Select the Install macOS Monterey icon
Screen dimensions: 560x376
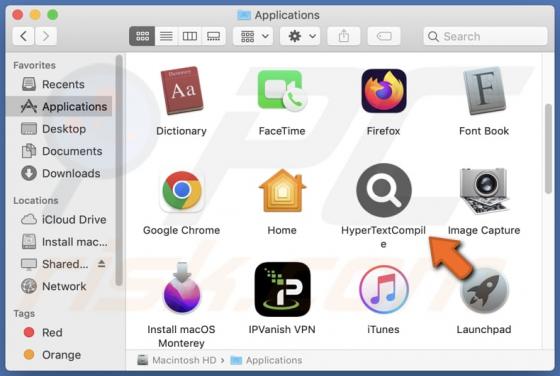click(x=181, y=288)
